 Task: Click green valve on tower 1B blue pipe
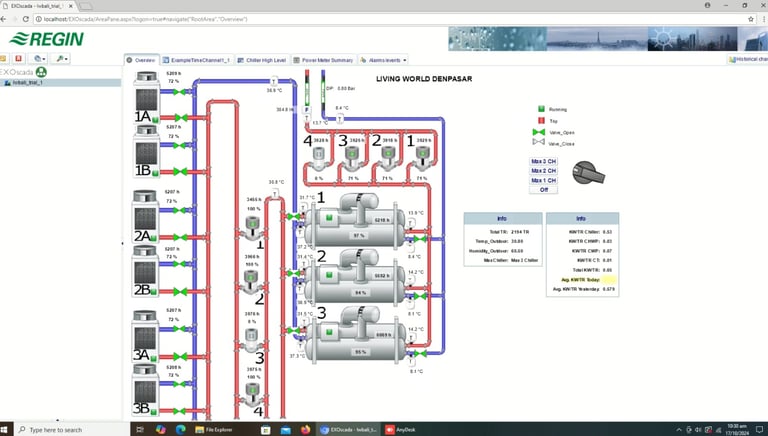click(180, 145)
